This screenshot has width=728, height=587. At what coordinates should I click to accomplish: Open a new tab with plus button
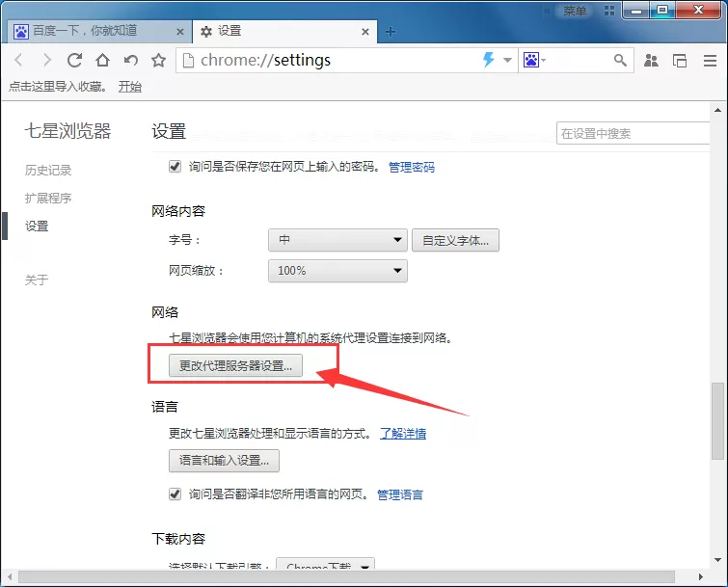tap(391, 32)
